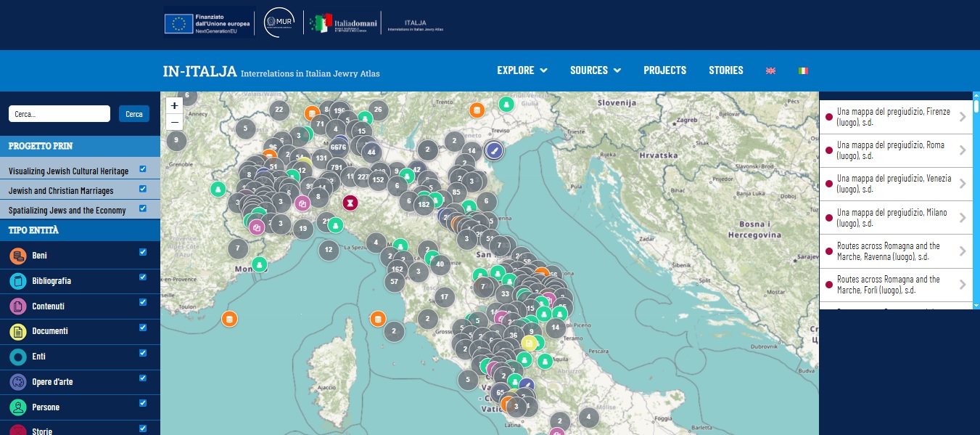The height and width of the screenshot is (435, 980).
Task: Open the EXPLORE dropdown menu
Action: (x=522, y=70)
